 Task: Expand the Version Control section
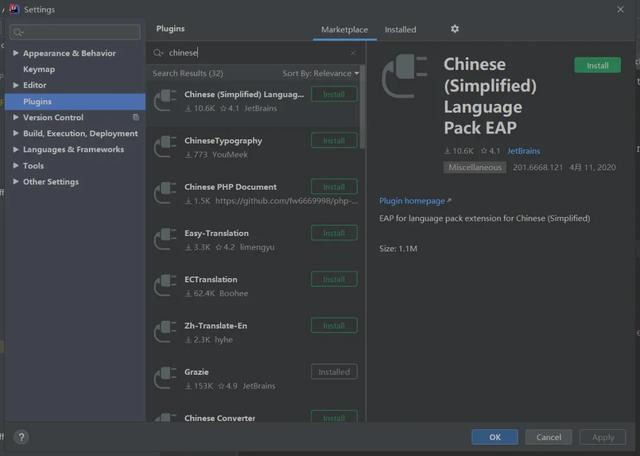(x=16, y=117)
